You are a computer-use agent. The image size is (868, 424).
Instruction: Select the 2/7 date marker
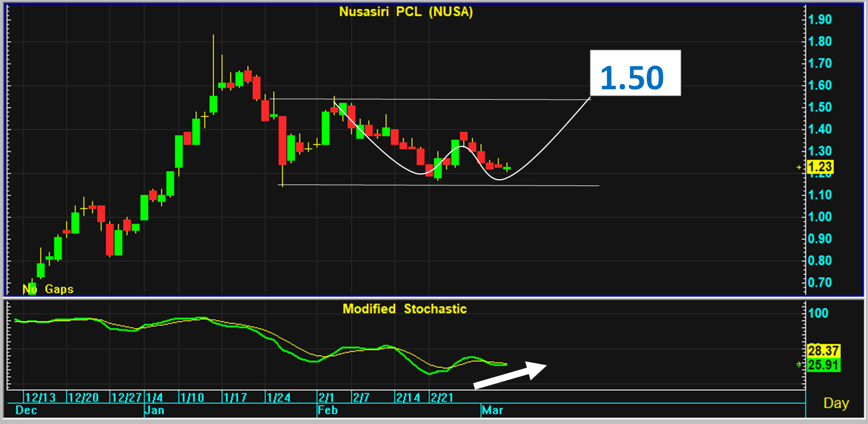coord(361,397)
